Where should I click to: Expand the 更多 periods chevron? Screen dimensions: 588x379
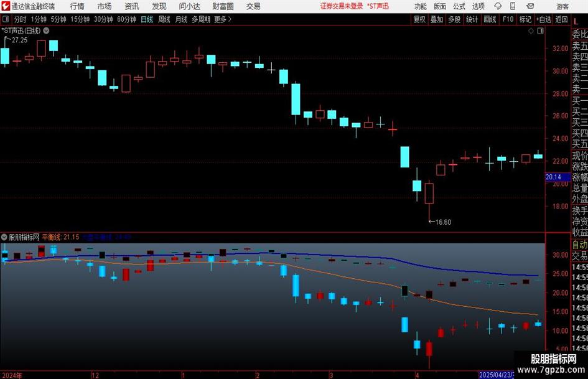coord(230,19)
